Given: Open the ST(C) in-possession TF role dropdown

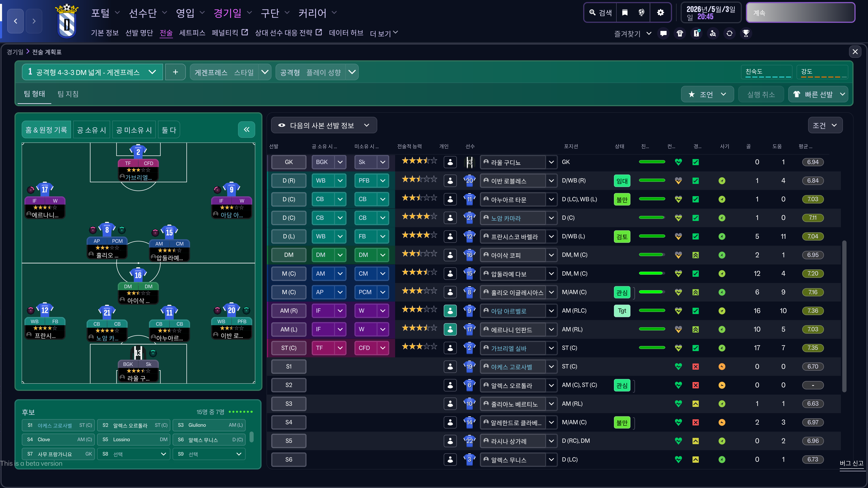Looking at the screenshot, I should click(340, 348).
